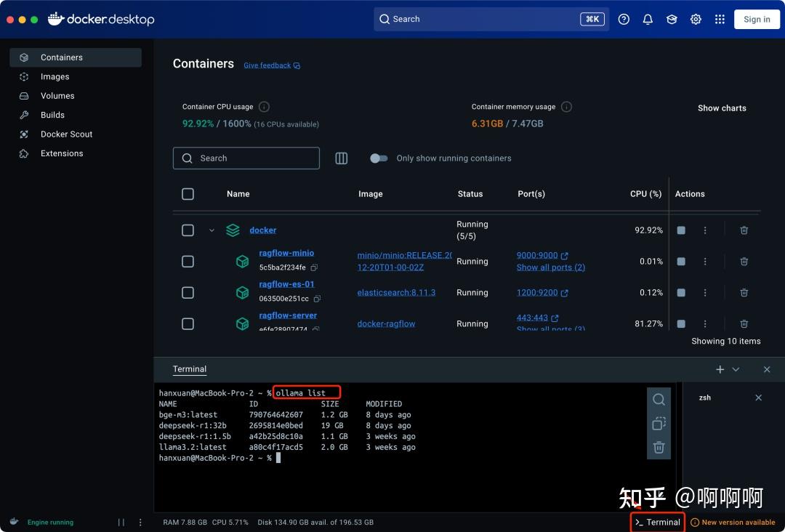Stop the ragflow-es-01 container
The height and width of the screenshot is (532, 785).
[681, 292]
